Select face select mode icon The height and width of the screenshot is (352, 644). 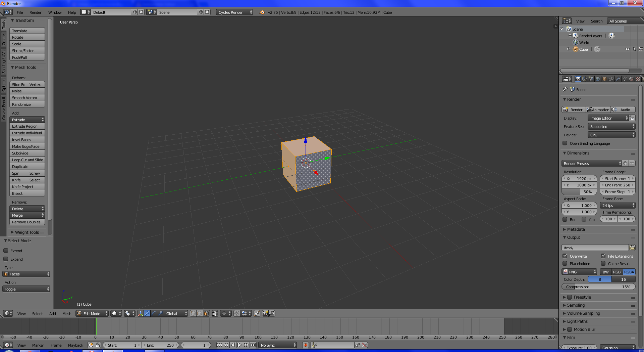(206, 313)
